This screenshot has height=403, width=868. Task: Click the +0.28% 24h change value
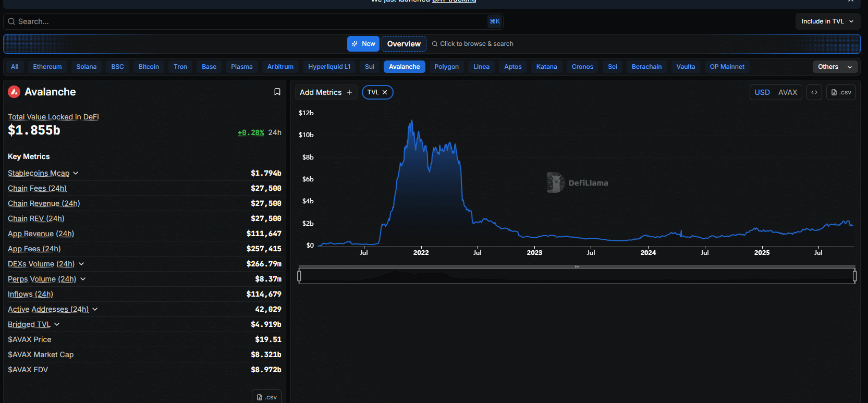(251, 132)
